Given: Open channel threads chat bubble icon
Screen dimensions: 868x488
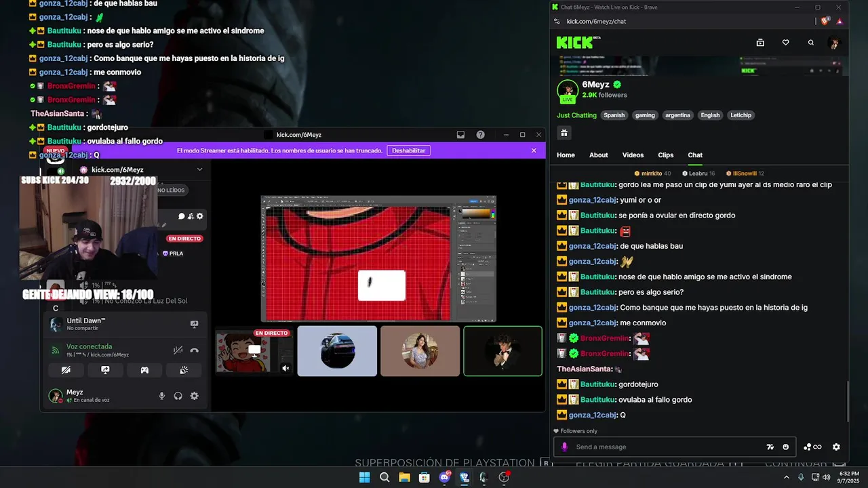Looking at the screenshot, I should (x=181, y=216).
